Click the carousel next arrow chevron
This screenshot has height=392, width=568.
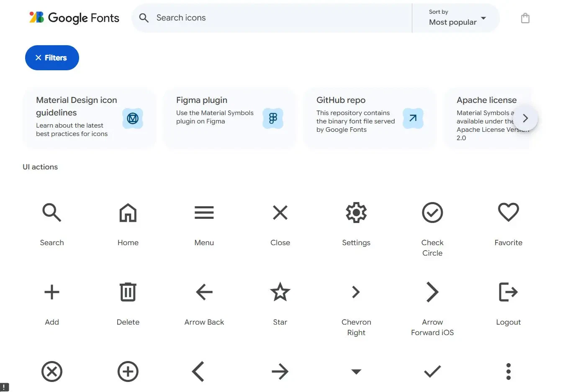pyautogui.click(x=525, y=118)
